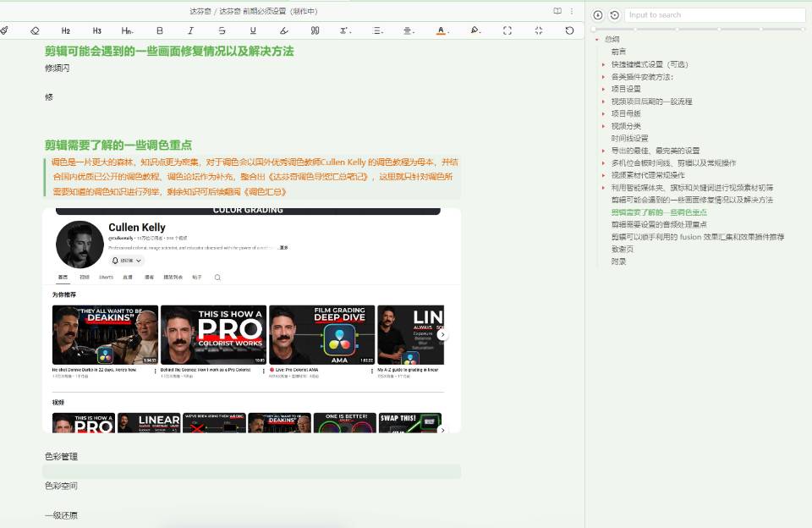Insert a blockquote with the quote icon

(x=315, y=30)
